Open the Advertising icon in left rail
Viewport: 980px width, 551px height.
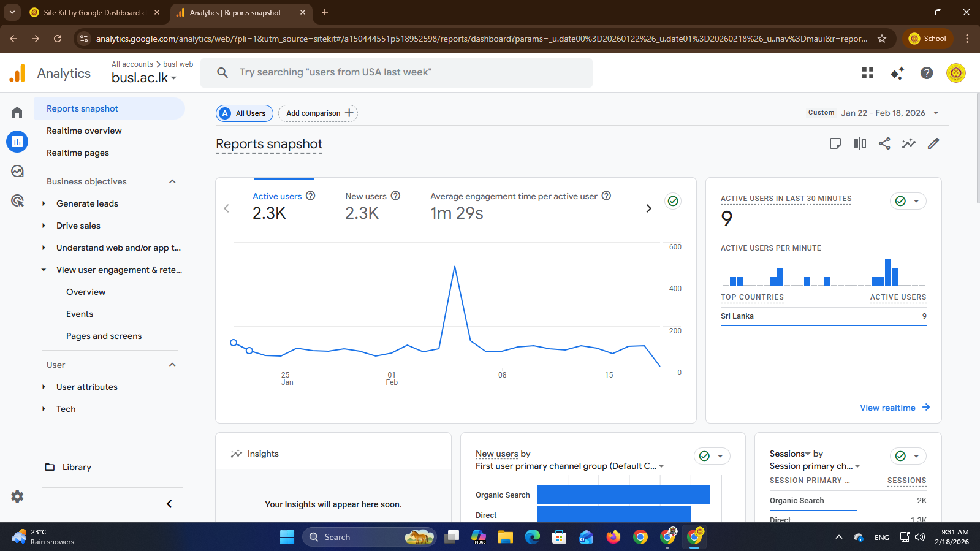click(x=17, y=200)
